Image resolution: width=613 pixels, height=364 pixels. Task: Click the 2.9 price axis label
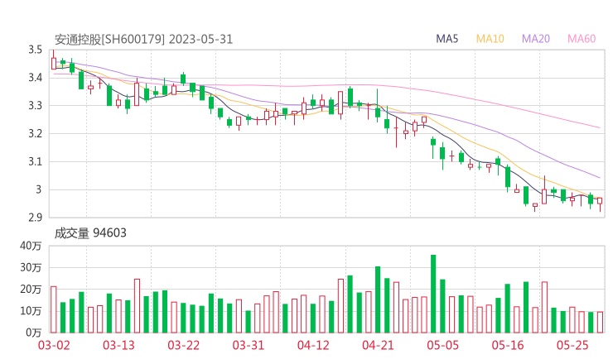point(35,218)
